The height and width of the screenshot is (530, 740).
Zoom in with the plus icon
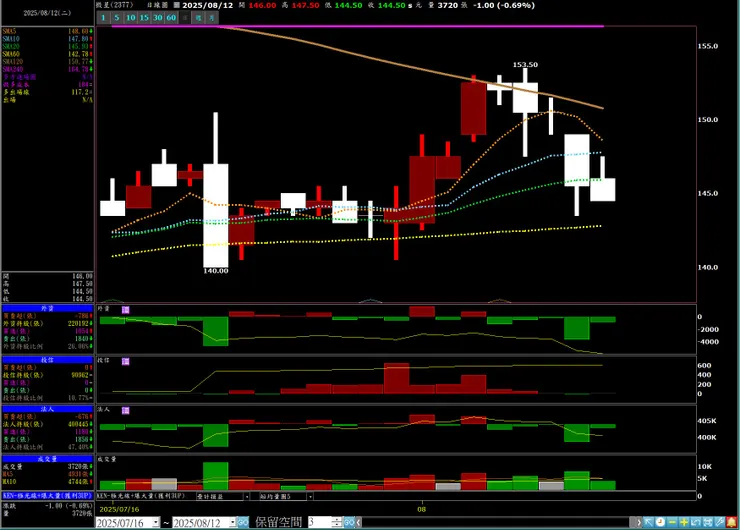pos(684,522)
